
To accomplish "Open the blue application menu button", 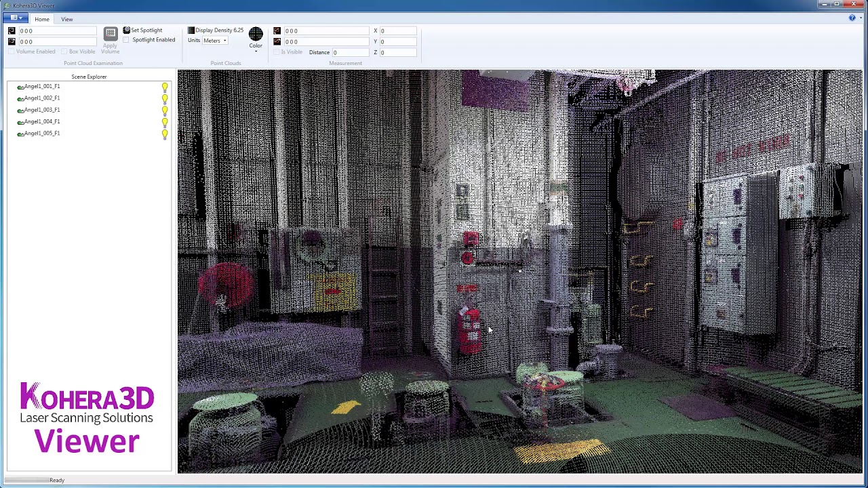I will click(x=16, y=18).
